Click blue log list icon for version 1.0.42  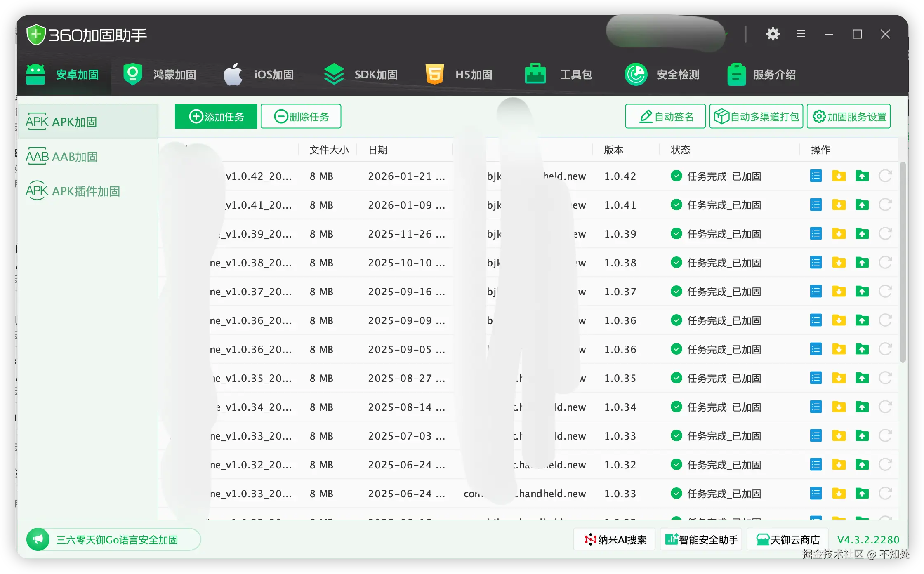click(x=816, y=176)
